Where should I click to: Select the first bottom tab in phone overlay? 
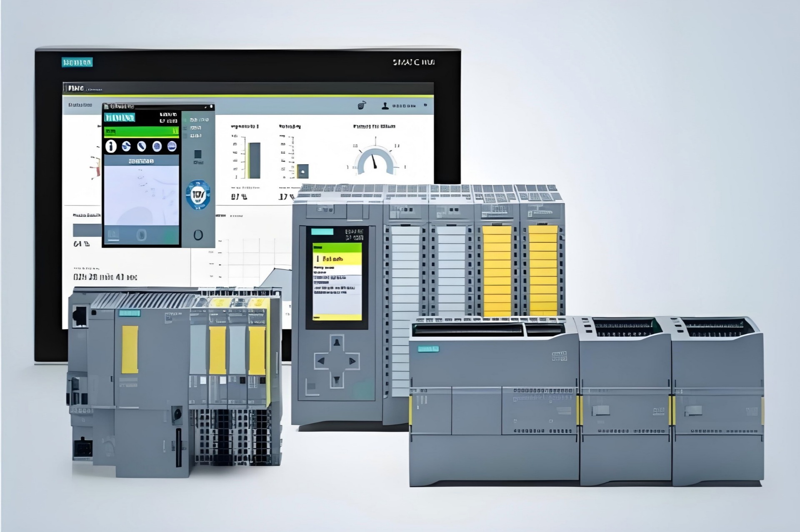[113, 235]
